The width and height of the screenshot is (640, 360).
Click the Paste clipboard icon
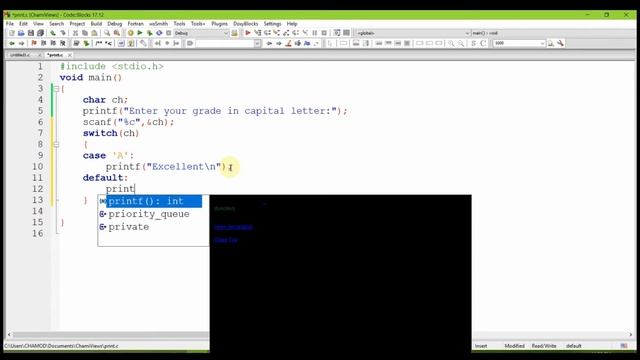(94, 33)
